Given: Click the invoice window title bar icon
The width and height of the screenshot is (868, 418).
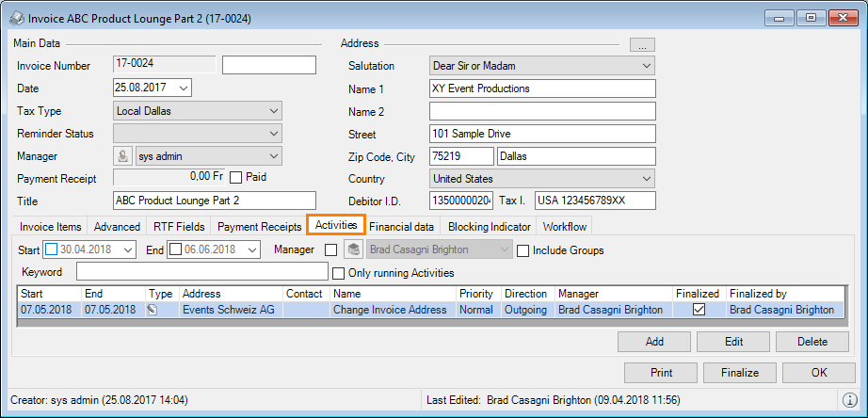Looking at the screenshot, I should click(15, 18).
